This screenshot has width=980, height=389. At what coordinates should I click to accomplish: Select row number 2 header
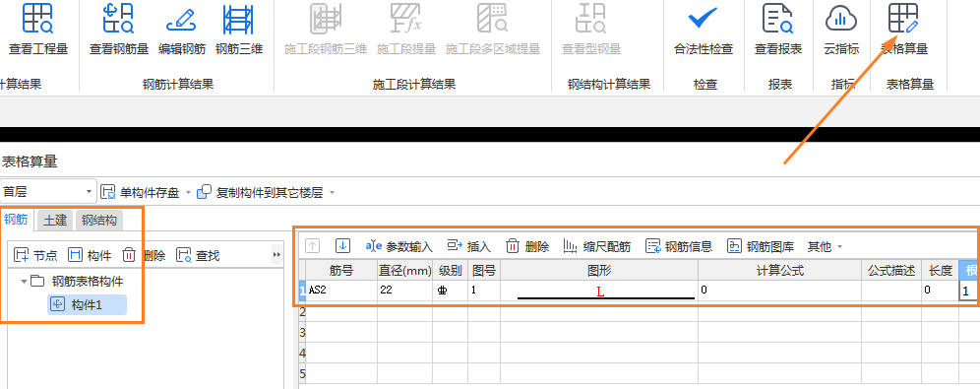pos(302,311)
